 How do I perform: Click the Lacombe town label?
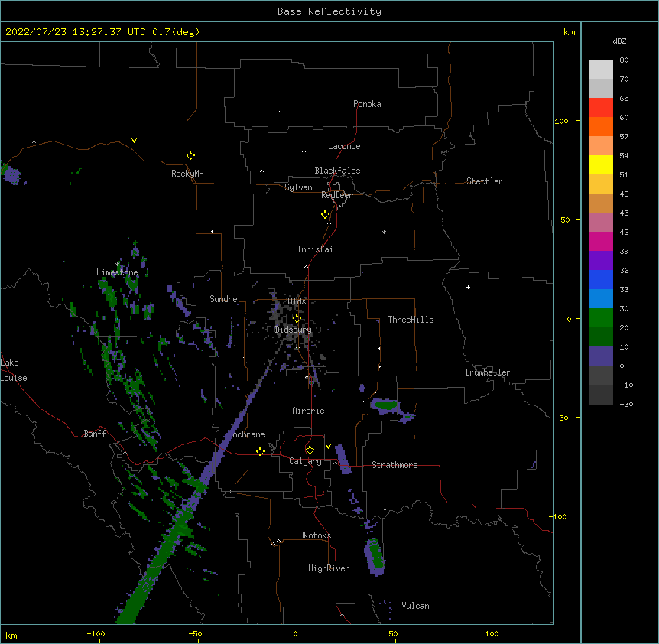click(344, 146)
